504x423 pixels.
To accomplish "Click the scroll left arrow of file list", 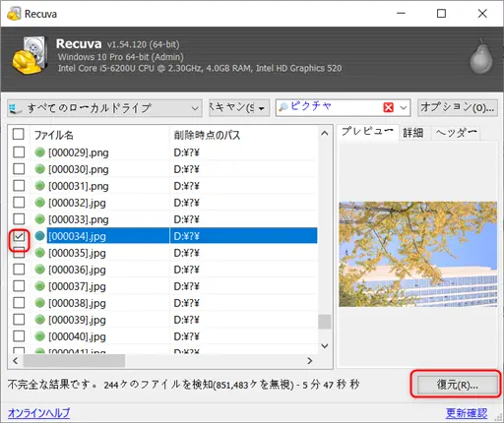I will point(16,361).
